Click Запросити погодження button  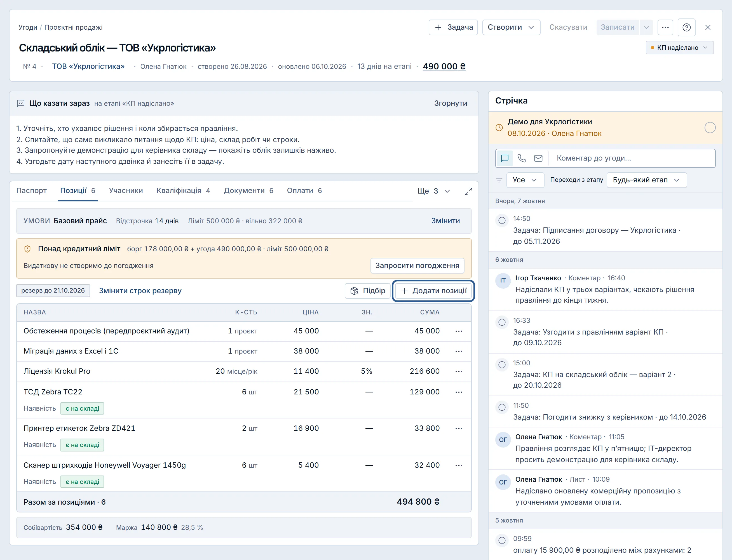pyautogui.click(x=417, y=266)
